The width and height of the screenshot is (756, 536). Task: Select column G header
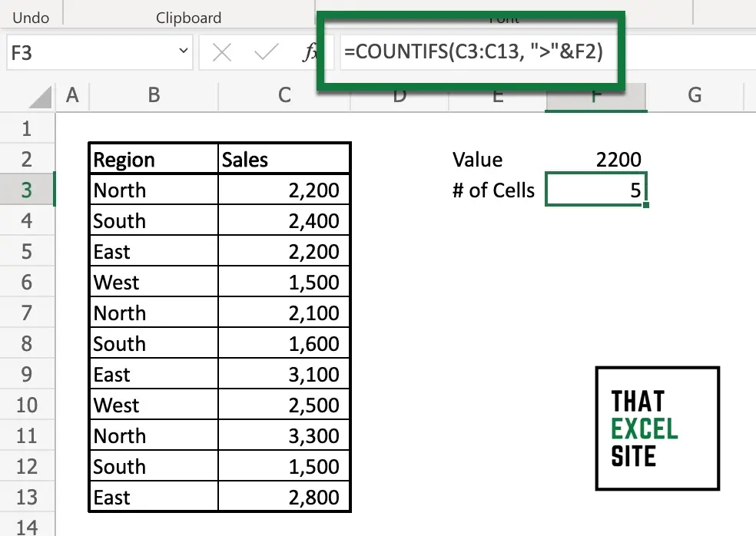[695, 95]
